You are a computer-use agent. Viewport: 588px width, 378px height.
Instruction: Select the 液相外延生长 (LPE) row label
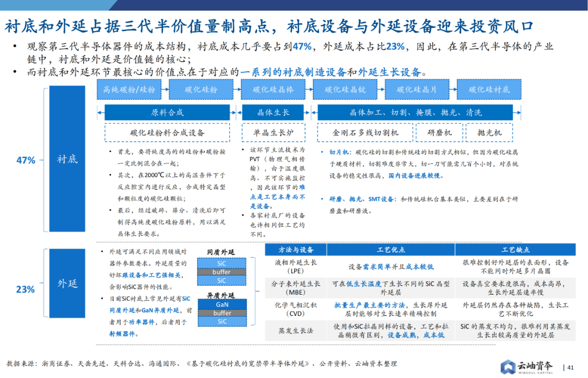click(296, 267)
